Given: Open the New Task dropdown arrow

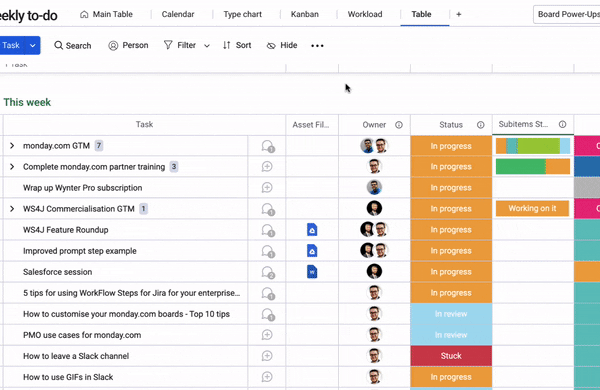Looking at the screenshot, I should (x=33, y=46).
